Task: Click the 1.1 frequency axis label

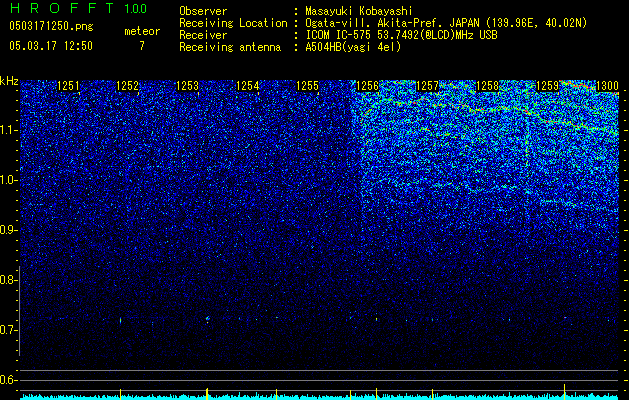Action: pos(8,130)
